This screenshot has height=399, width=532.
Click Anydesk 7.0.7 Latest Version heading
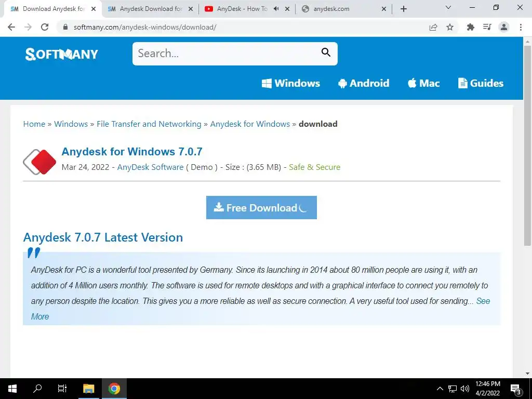point(103,237)
